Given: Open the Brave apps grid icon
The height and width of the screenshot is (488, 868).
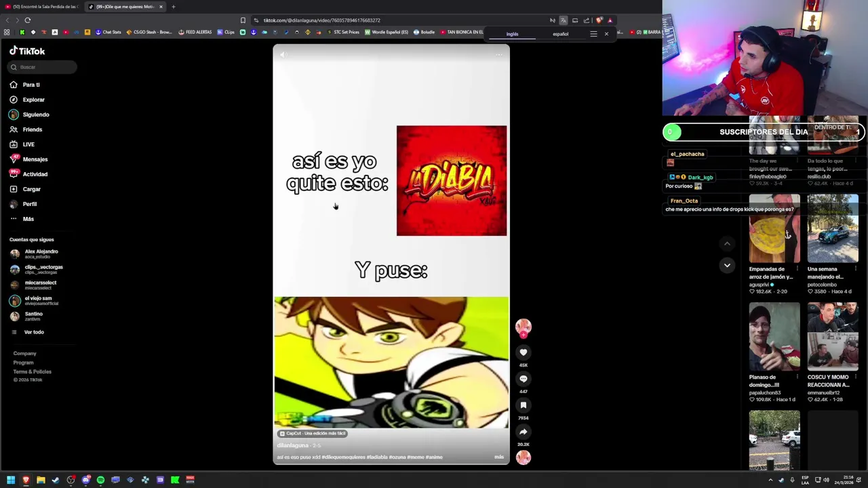Looking at the screenshot, I should pos(7,32).
